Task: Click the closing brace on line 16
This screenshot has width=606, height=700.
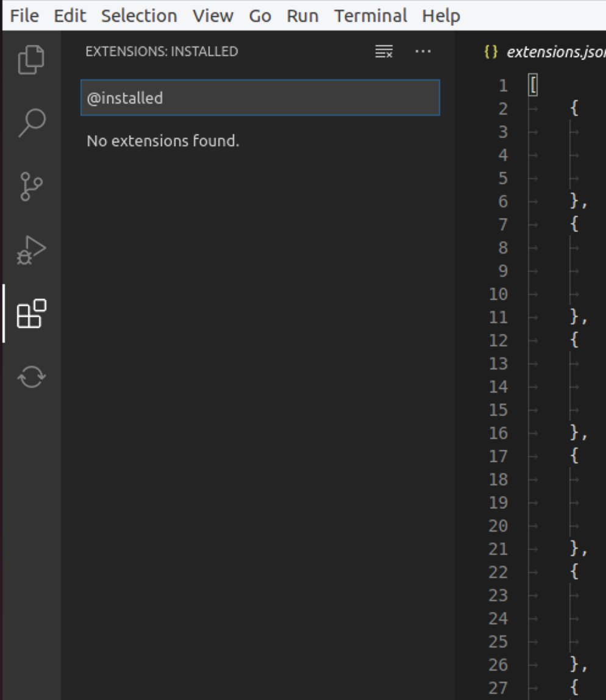Action: tap(574, 433)
